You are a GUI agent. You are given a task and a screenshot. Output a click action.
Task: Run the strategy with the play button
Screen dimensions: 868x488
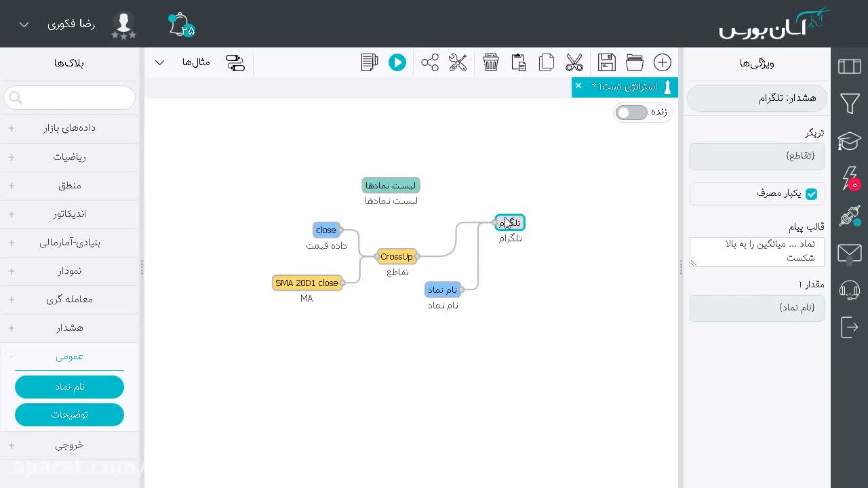click(397, 62)
